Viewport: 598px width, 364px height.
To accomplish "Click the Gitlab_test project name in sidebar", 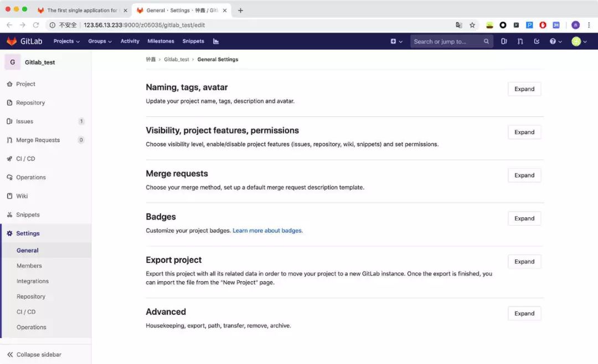I will tap(40, 62).
